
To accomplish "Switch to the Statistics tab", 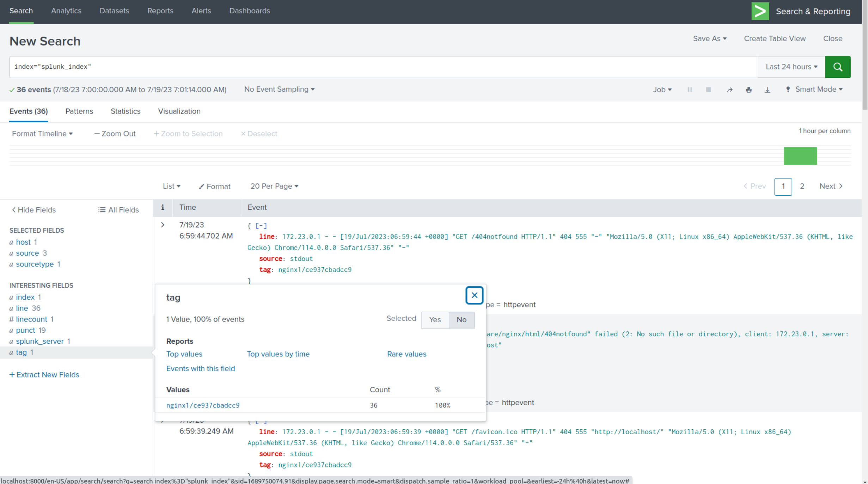I will pos(126,111).
